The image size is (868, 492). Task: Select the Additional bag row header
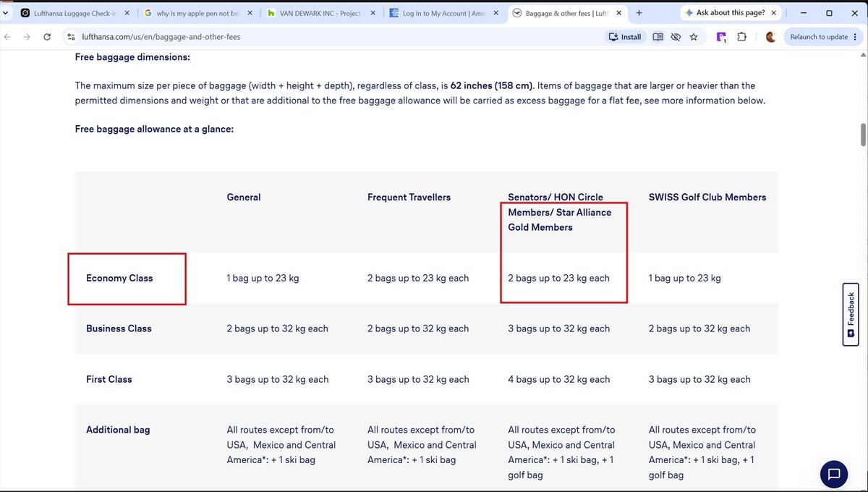[118, 430]
